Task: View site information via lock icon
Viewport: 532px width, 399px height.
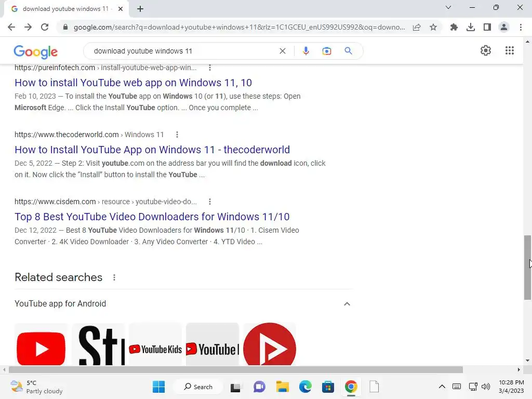Action: 65,27
